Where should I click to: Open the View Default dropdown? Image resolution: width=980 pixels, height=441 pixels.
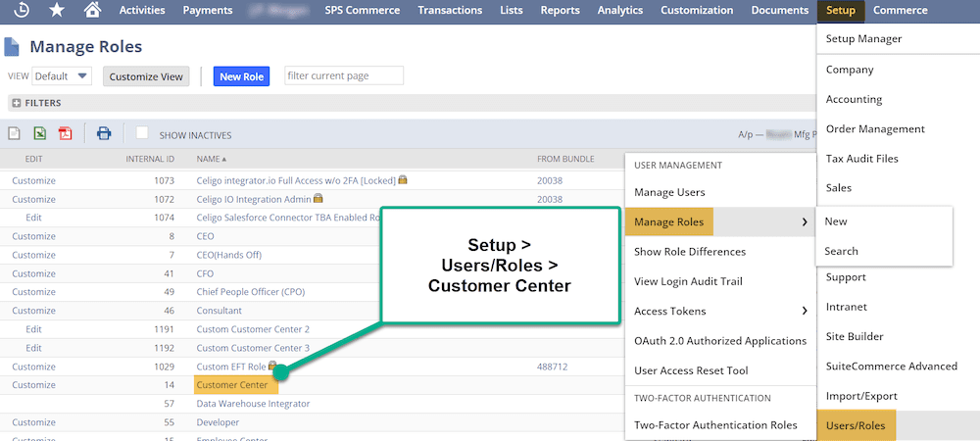point(62,76)
